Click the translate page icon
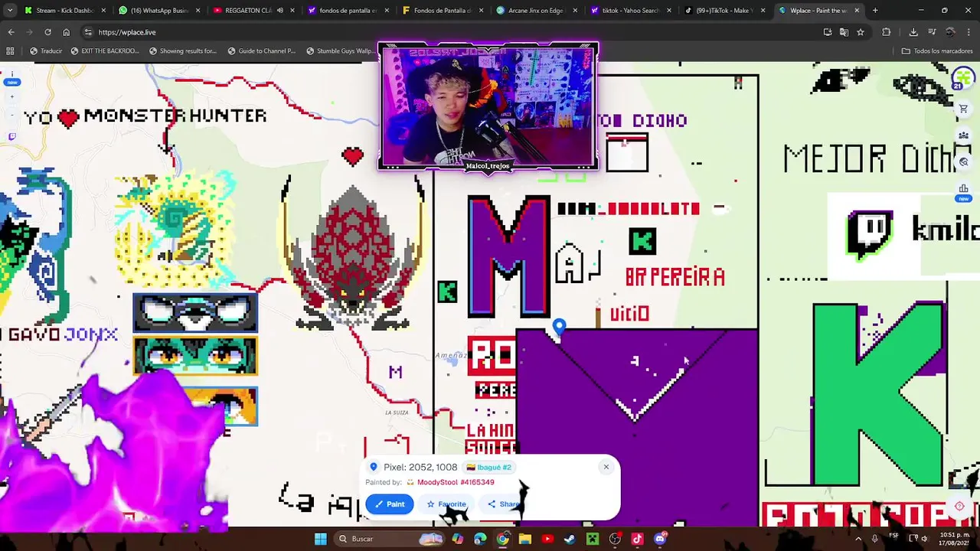This screenshot has height=551, width=980. click(x=844, y=32)
